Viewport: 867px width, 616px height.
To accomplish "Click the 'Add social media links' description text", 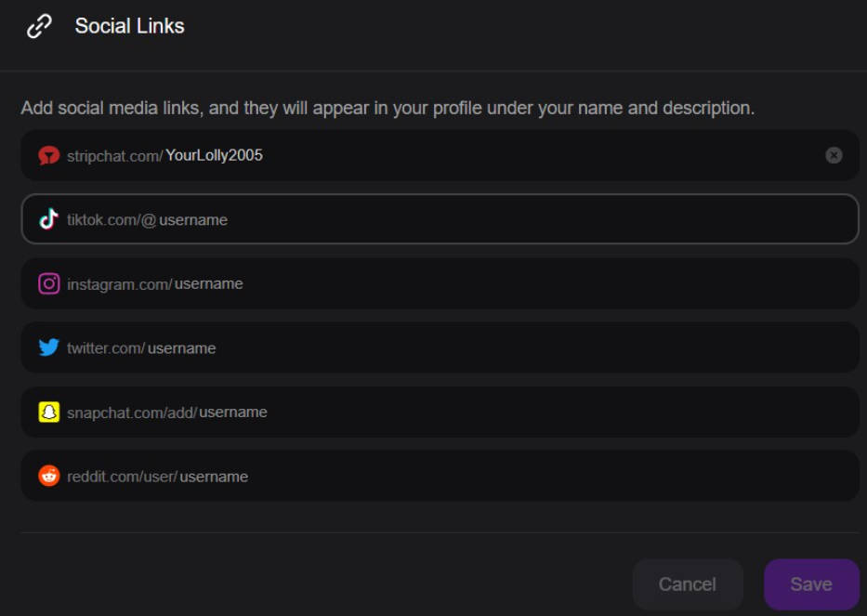I will point(388,108).
